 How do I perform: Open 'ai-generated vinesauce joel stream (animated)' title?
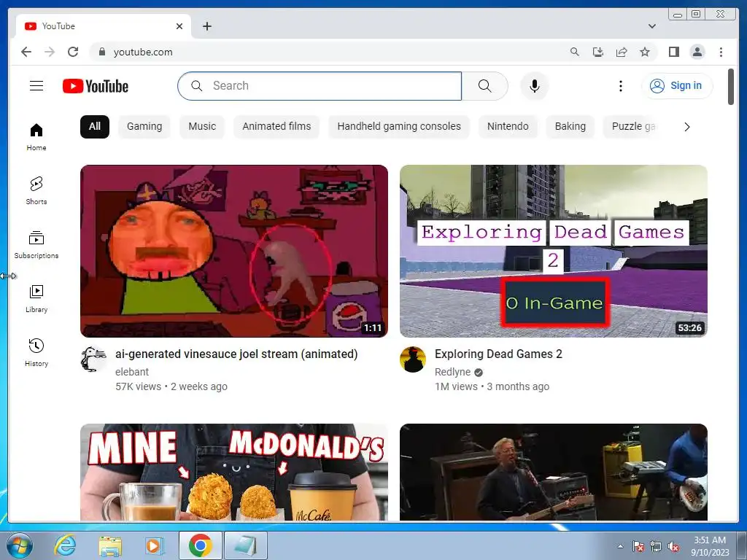(236, 354)
